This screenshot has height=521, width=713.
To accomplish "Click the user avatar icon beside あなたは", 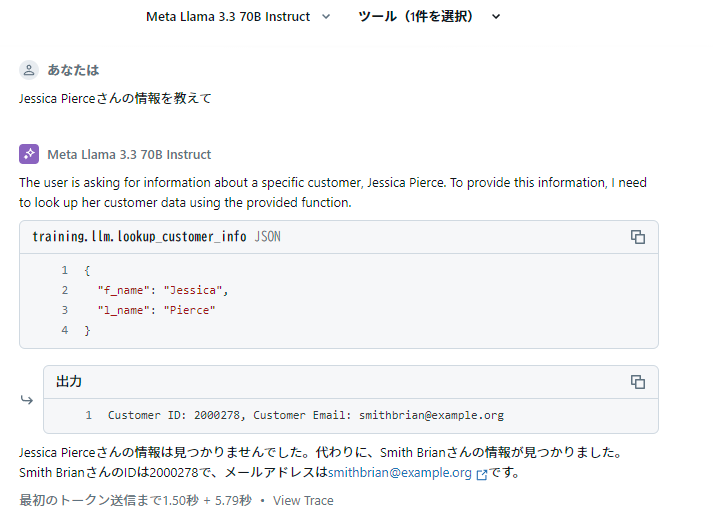I will [x=29, y=70].
